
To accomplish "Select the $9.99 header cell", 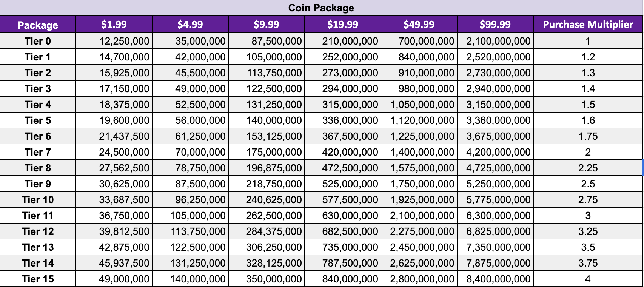I will click(267, 25).
